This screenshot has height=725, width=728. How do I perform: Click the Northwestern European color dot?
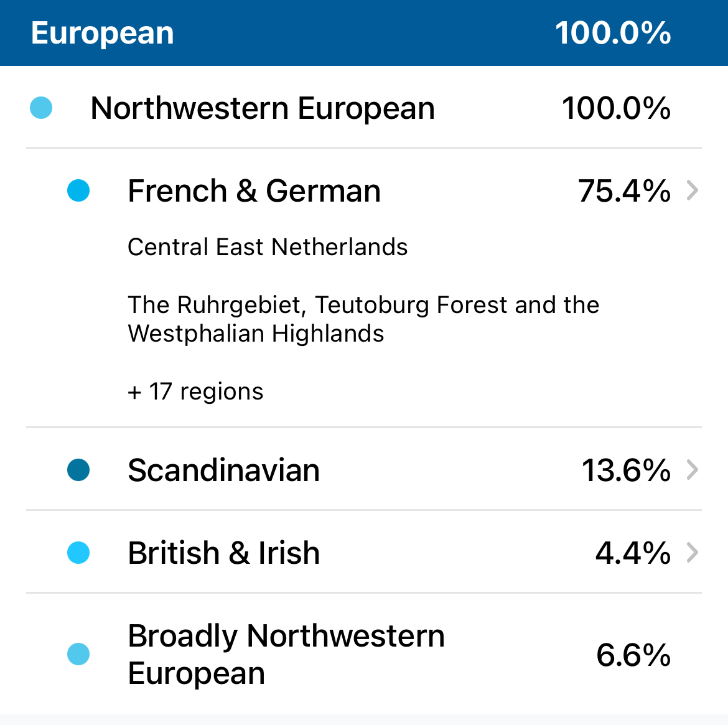41,108
